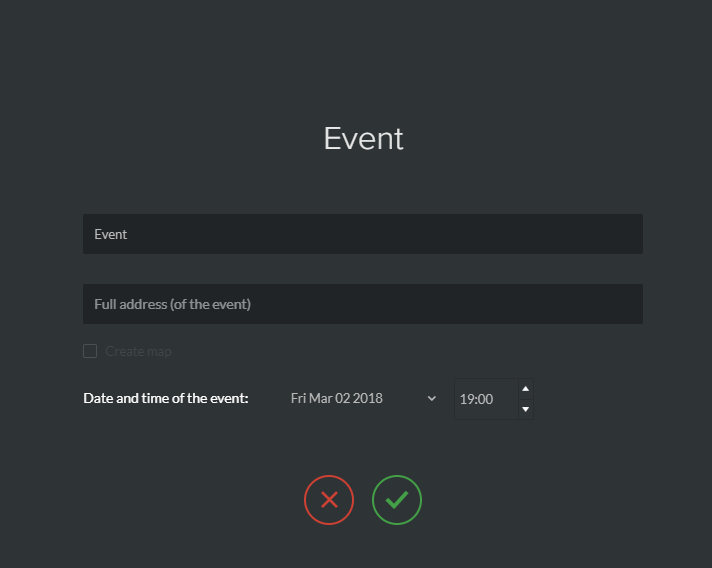The height and width of the screenshot is (568, 712).
Task: Expand the date dropdown chevron
Action: (x=432, y=398)
